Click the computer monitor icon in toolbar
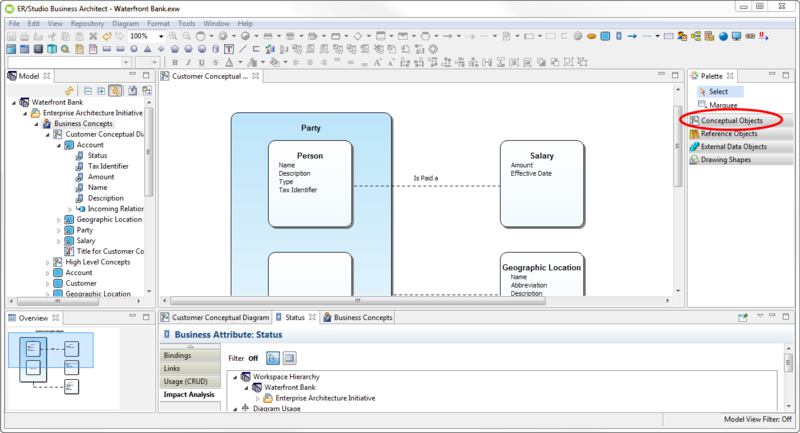 pos(736,36)
